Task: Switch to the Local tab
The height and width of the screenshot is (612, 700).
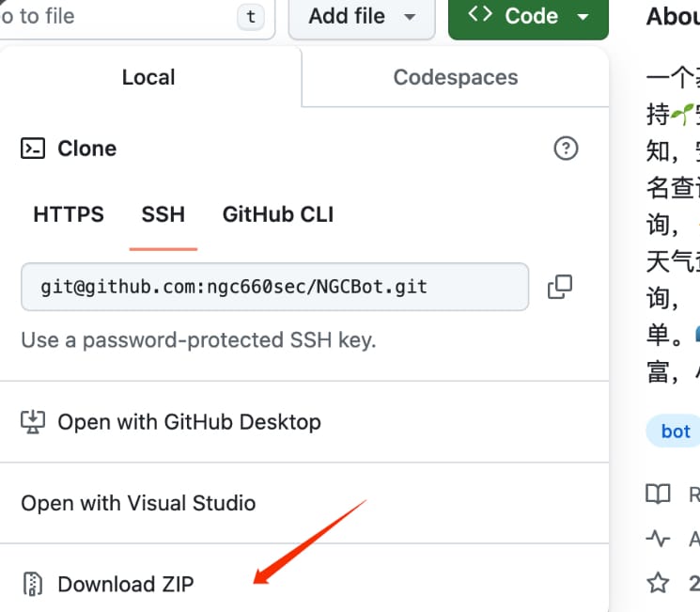Action: point(148,77)
